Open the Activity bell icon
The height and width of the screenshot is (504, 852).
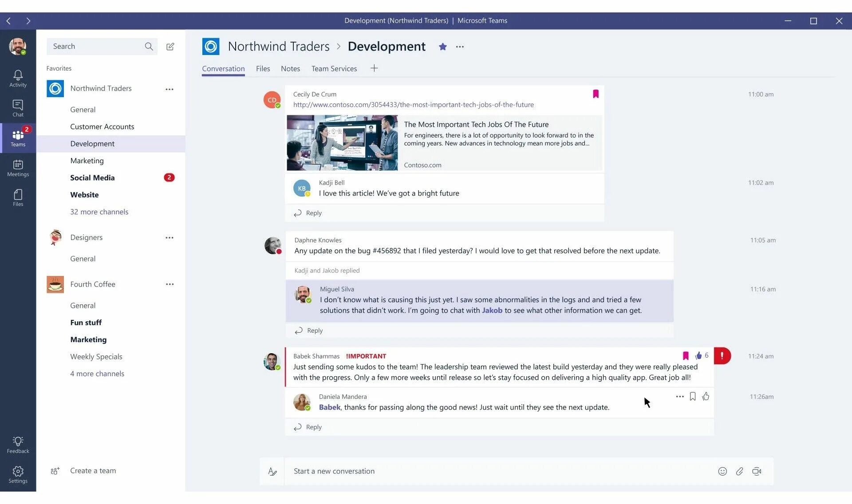18,79
